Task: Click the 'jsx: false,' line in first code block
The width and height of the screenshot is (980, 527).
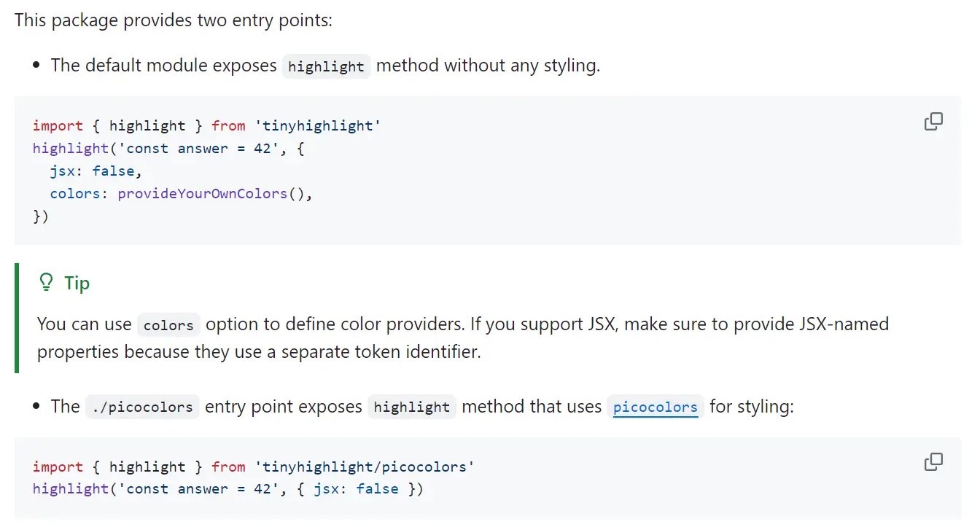Action: (96, 171)
